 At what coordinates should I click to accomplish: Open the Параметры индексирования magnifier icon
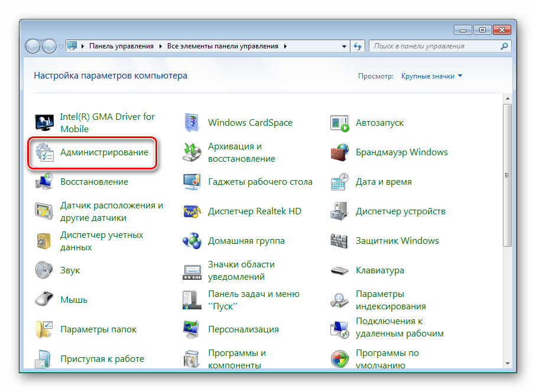tap(339, 300)
